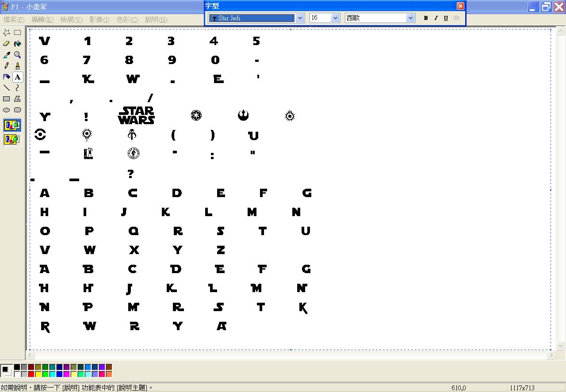Click the Paint app icon in title bar
Screen dimensions: 566x392
pos(5,7)
